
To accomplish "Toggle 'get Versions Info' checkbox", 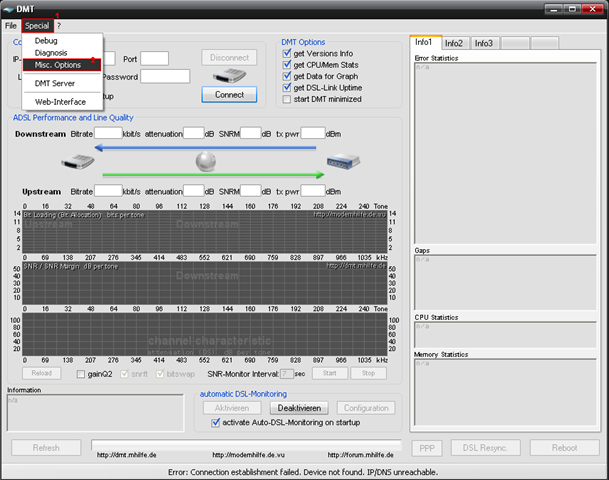I will coord(287,53).
